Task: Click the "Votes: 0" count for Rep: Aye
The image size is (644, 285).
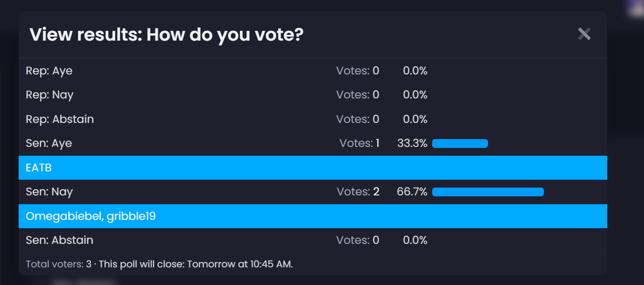Action: tap(358, 71)
